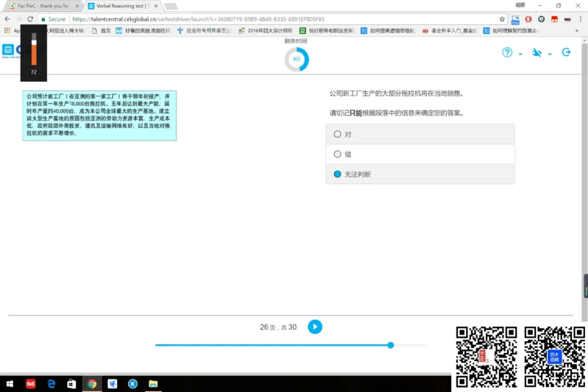588x392 pixels.
Task: Click the accessibility eye-slash icon
Action: 537,52
